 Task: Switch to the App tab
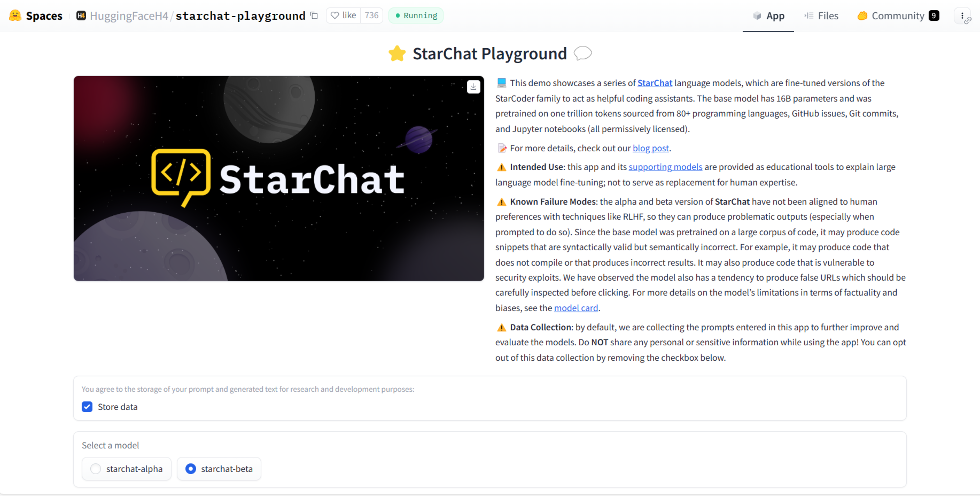click(768, 16)
